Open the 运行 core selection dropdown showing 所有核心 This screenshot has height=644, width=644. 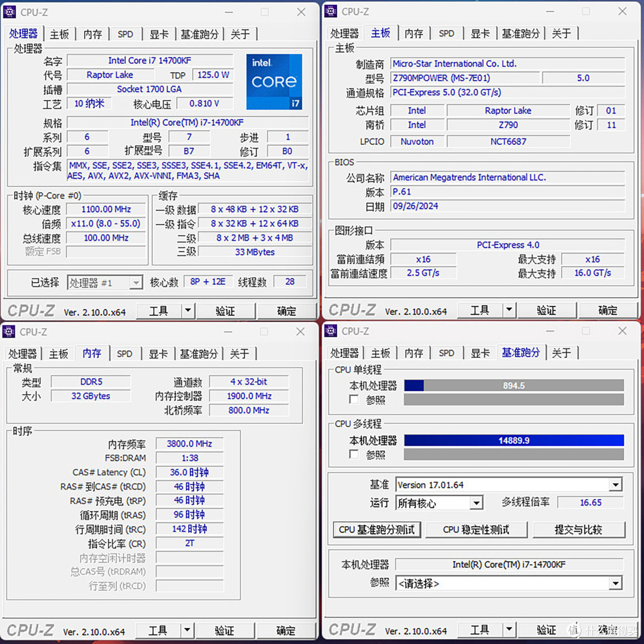coord(476,503)
